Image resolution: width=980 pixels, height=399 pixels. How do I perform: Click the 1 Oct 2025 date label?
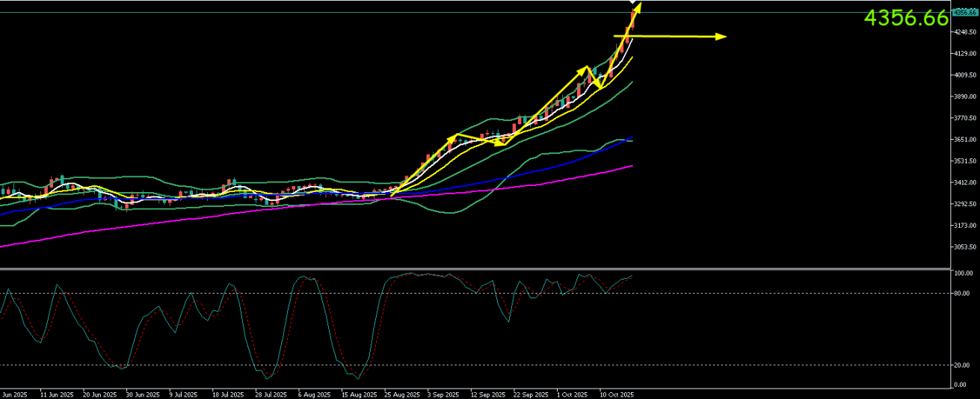(573, 393)
